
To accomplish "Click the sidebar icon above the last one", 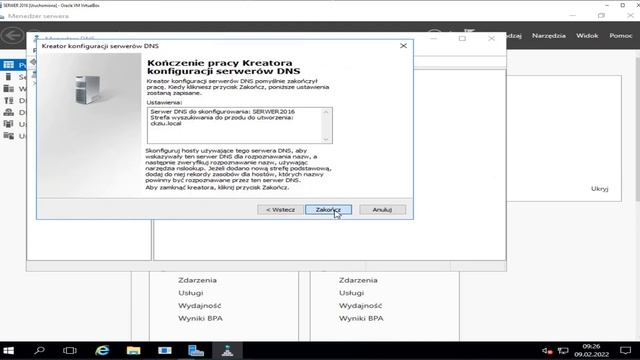I will (9, 124).
